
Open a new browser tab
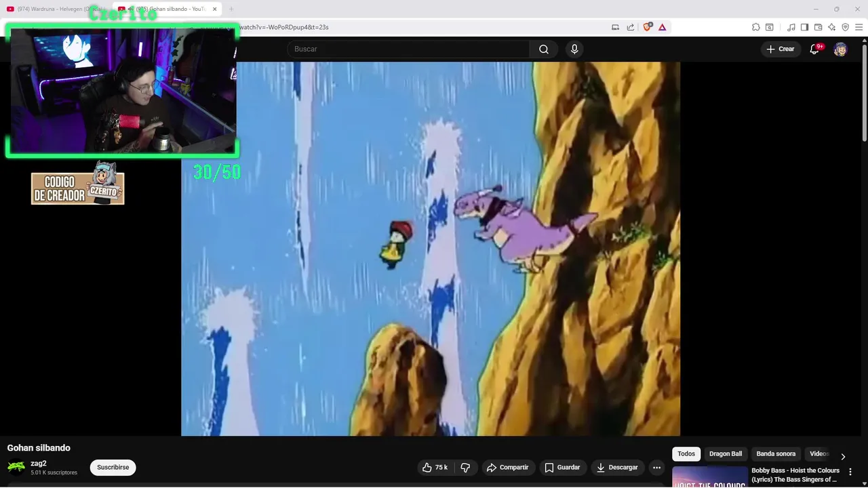coord(231,9)
